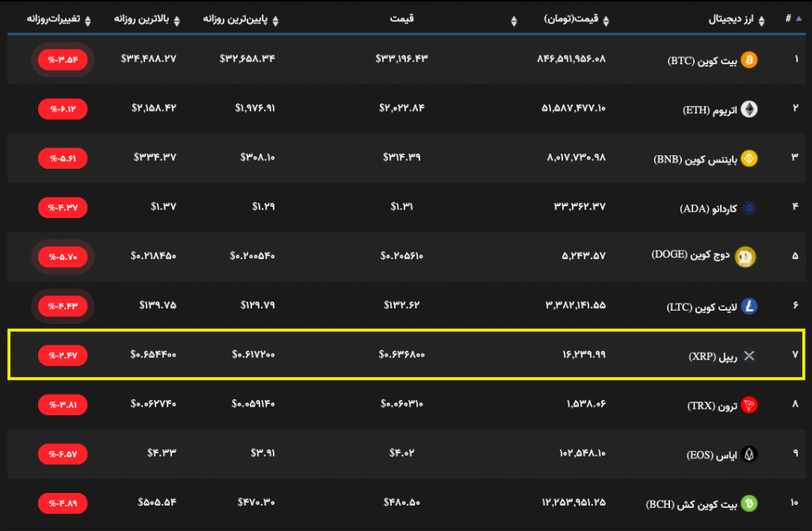Image resolution: width=812 pixels, height=531 pixels.
Task: Select the ETH dollar price value
Action: click(402, 108)
